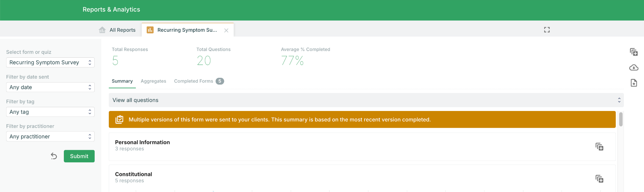Click the All Reports home icon

[102, 30]
